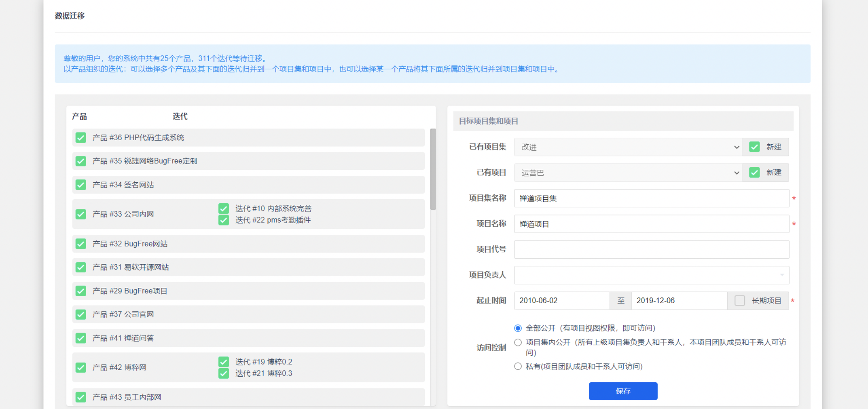The height and width of the screenshot is (409, 868).
Task: Open the 已有项目集 dropdown showing 改进
Action: 628,147
